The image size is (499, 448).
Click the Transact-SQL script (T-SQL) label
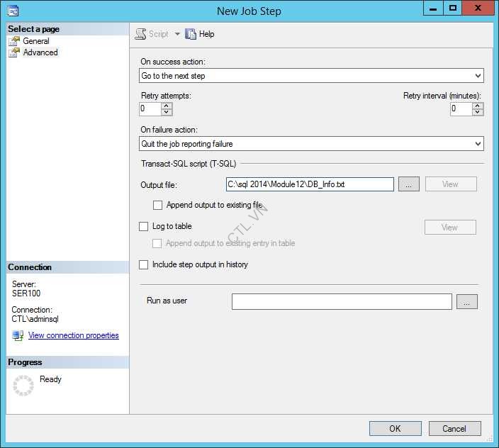[x=189, y=164]
